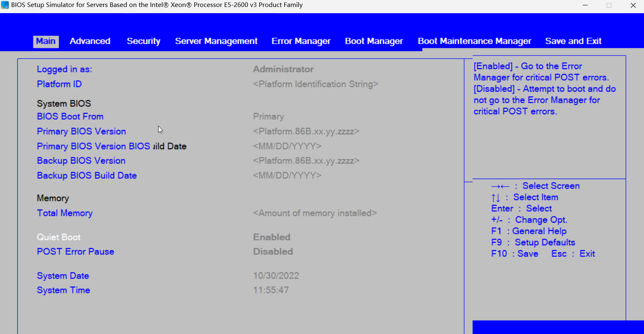Viewport: 644px width, 334px height.
Task: Click the Logged in as label
Action: coord(64,69)
